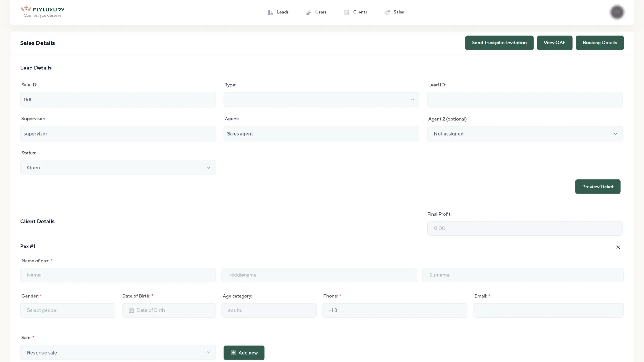Click the calendar icon in Date of Birth

131,310
